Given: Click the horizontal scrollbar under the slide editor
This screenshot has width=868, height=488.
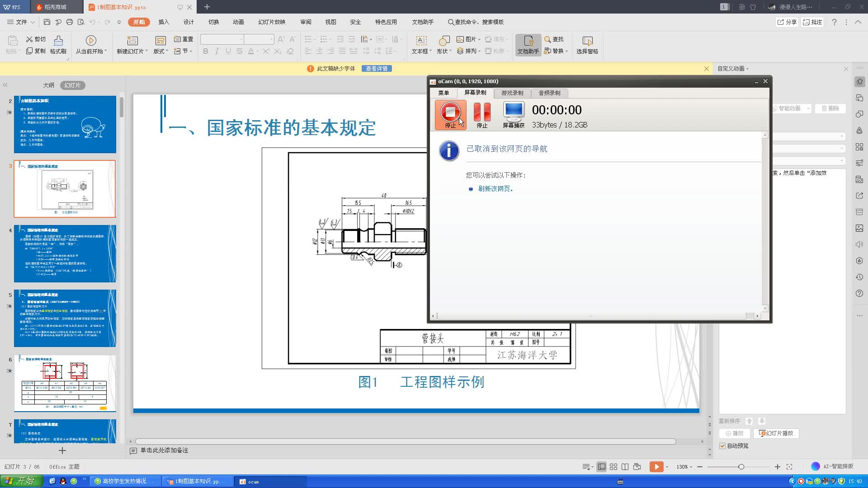Looking at the screenshot, I should coord(406,441).
